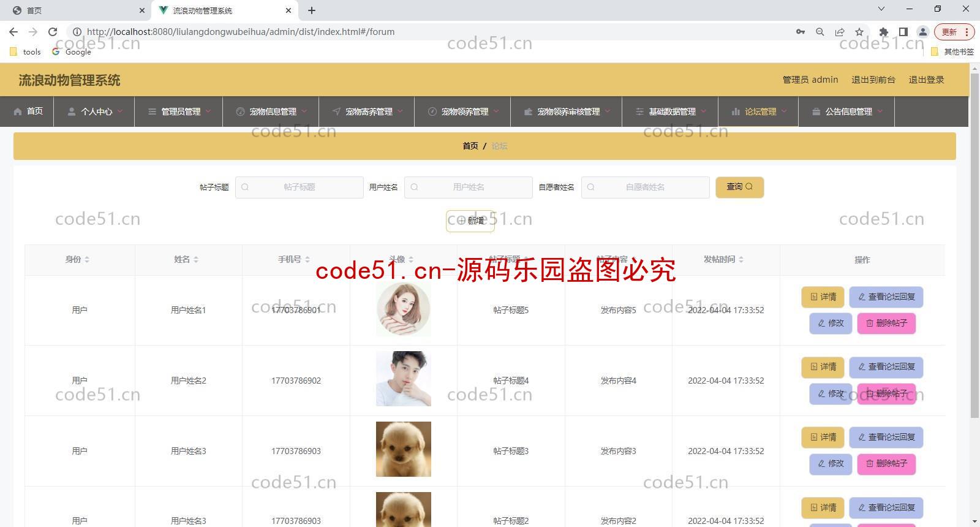The height and width of the screenshot is (527, 980).
Task: Open 详情 for 帖子标题3 row
Action: pos(823,438)
